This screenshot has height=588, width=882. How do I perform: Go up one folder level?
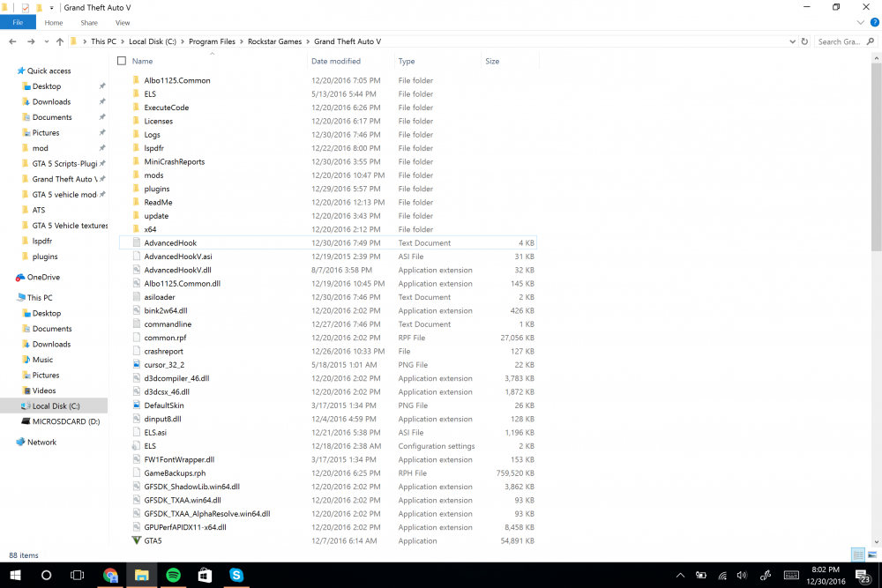pyautogui.click(x=60, y=41)
